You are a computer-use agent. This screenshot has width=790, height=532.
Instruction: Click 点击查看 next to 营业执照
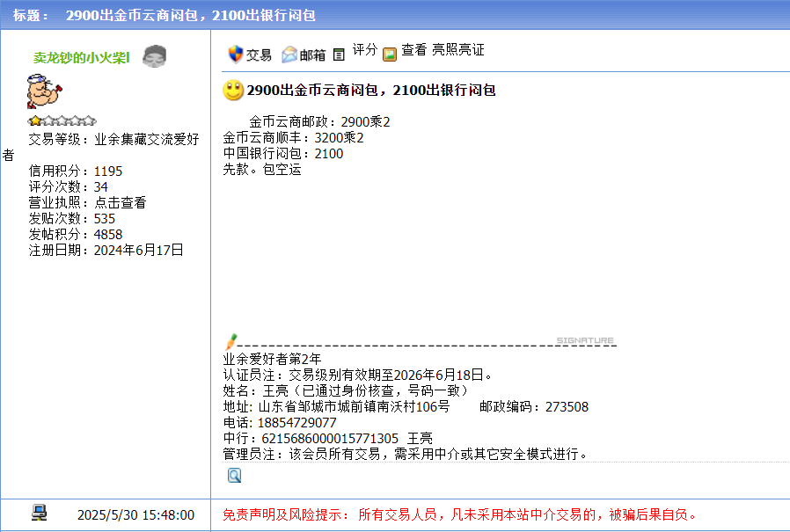(120, 202)
